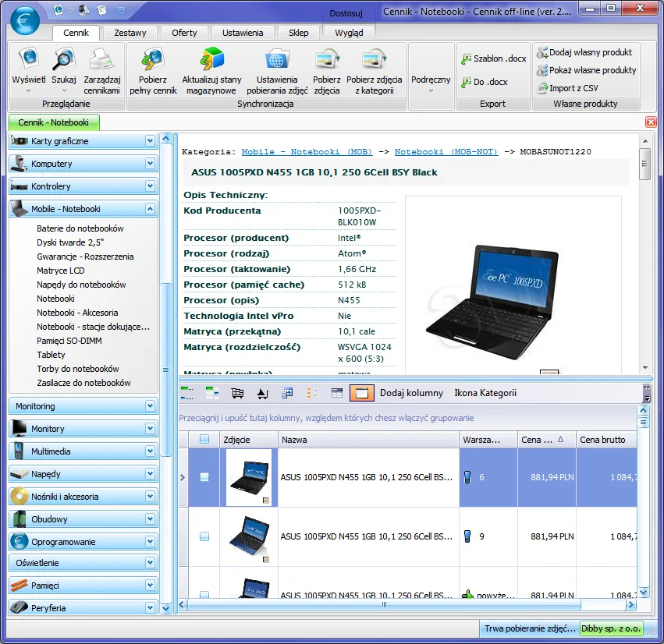The width and height of the screenshot is (664, 644).
Task: Switch to the Oferty ribbon tab
Action: tap(184, 33)
